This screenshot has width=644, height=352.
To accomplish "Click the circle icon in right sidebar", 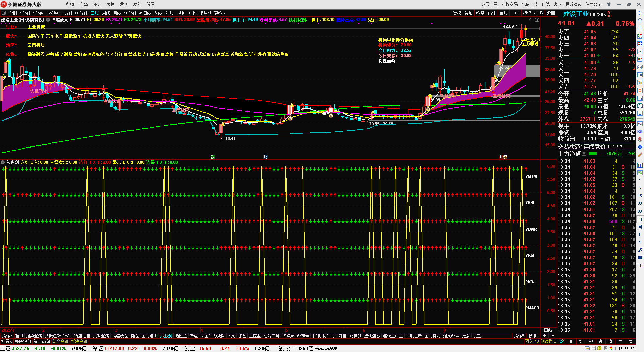I will click(x=640, y=114).
